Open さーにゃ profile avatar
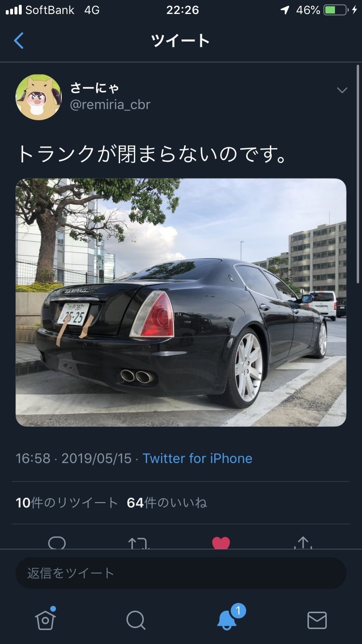The image size is (362, 644). pyautogui.click(x=39, y=97)
